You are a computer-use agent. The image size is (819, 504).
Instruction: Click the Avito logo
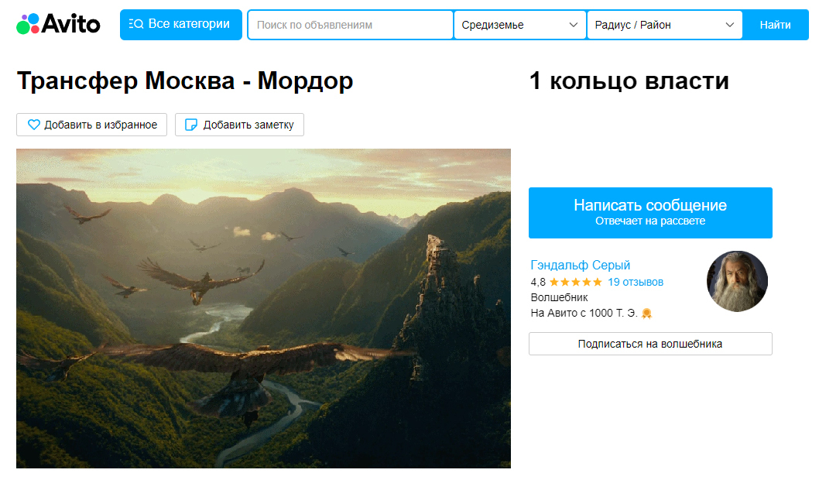pos(58,24)
